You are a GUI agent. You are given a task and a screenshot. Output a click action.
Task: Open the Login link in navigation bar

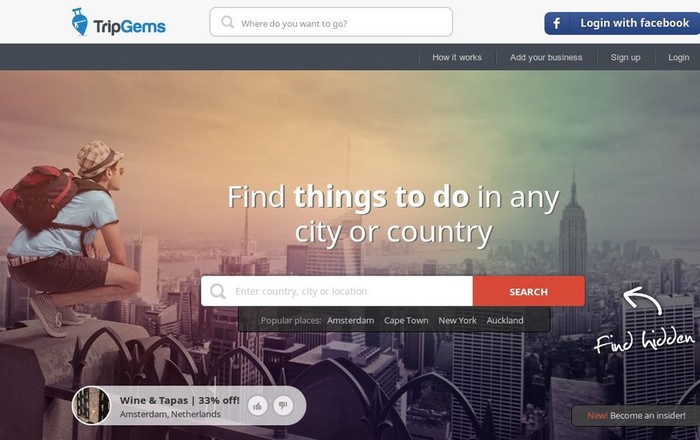(679, 57)
